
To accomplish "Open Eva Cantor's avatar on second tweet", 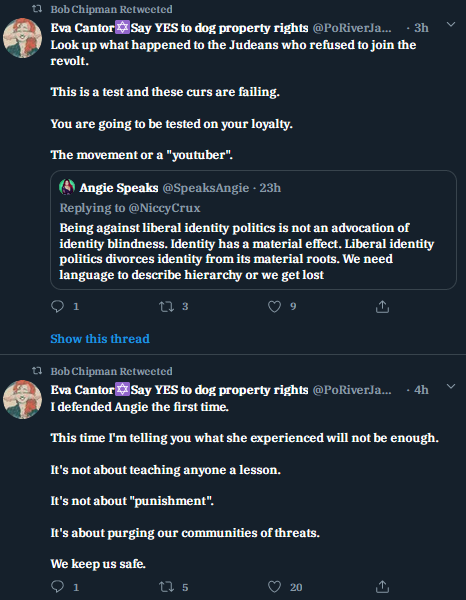I will (23, 399).
